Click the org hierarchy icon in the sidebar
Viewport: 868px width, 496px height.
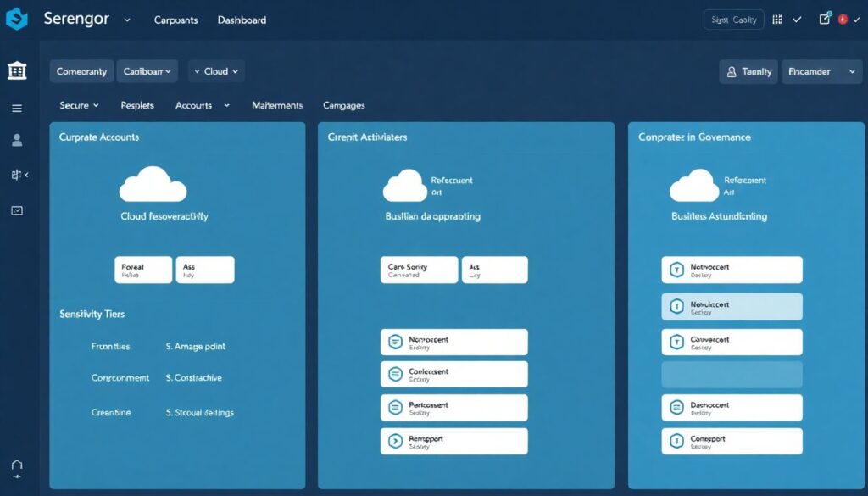click(14, 175)
